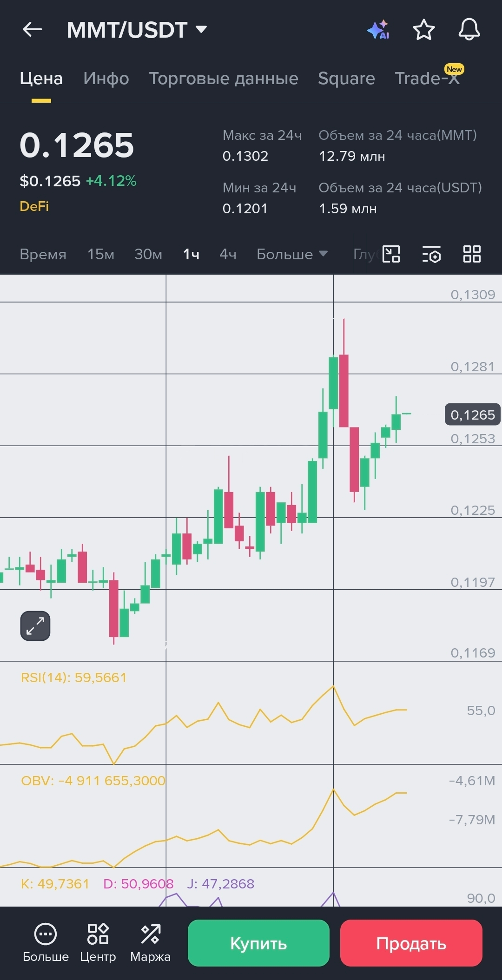Tap the Купить buy button
Screen dimensions: 502x980
click(x=258, y=943)
